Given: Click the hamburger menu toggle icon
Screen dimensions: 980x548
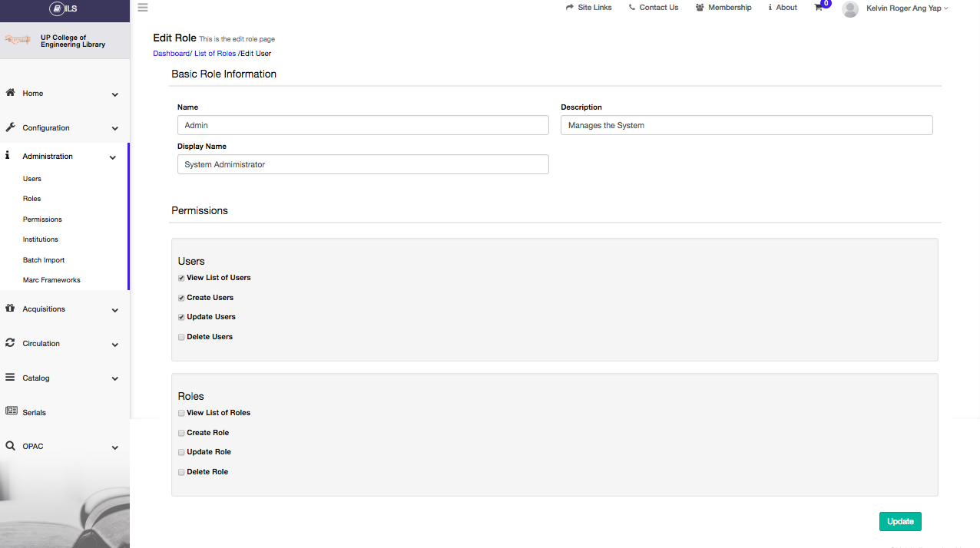Looking at the screenshot, I should click(143, 8).
